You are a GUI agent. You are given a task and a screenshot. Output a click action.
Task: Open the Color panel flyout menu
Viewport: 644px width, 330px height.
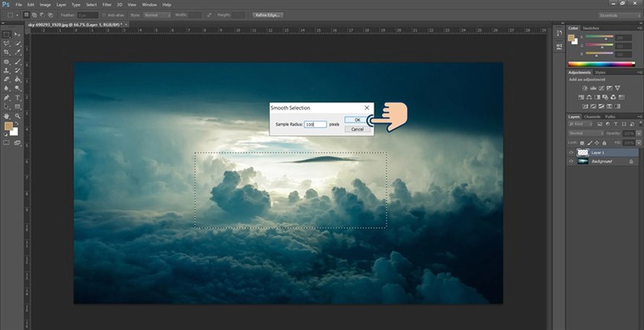point(640,28)
